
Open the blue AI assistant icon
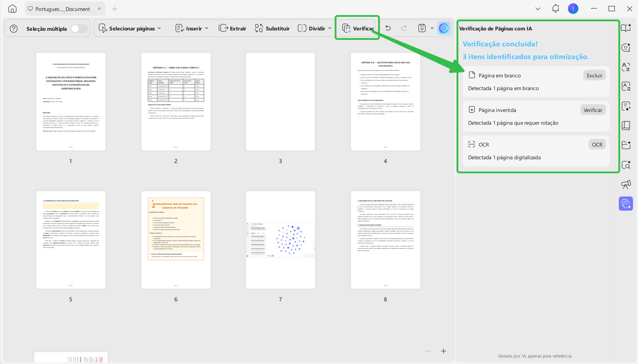click(x=444, y=28)
